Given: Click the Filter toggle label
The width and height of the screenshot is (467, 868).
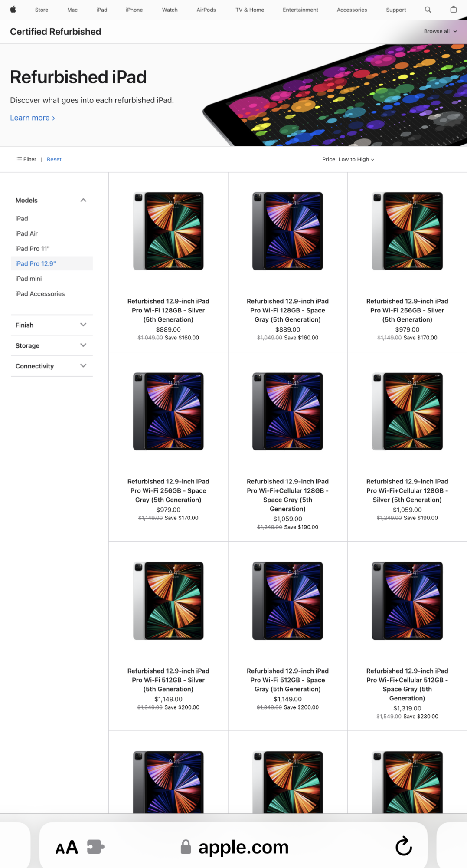Looking at the screenshot, I should coord(30,159).
